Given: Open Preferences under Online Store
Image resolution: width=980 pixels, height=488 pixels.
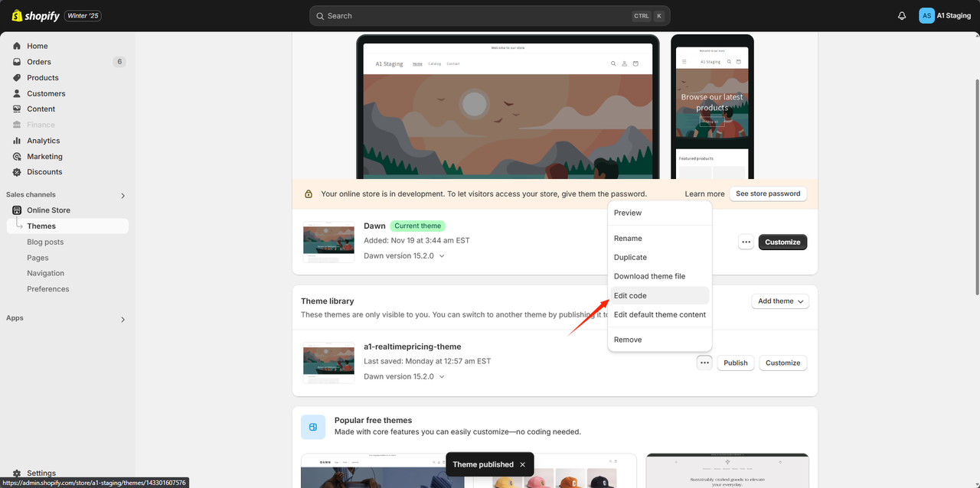Looking at the screenshot, I should click(x=47, y=289).
